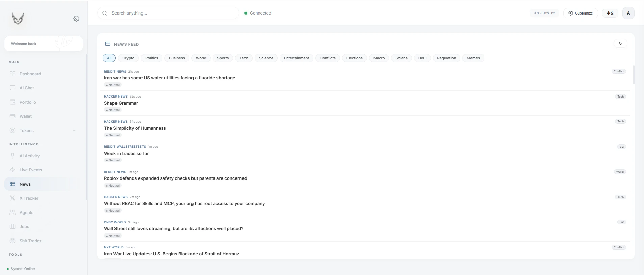The width and height of the screenshot is (644, 275).
Task: Click the Connected status indicator
Action: click(x=258, y=13)
